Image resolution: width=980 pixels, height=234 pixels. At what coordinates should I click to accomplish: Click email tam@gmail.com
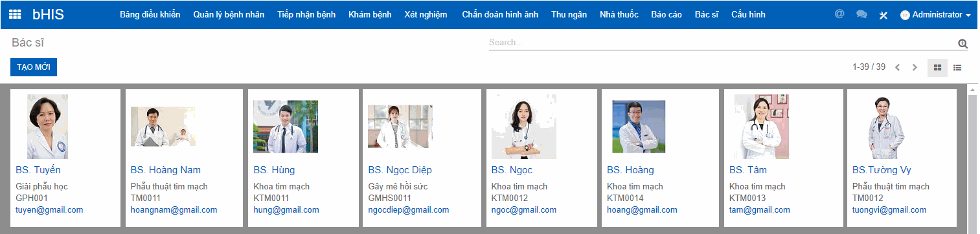(760, 210)
